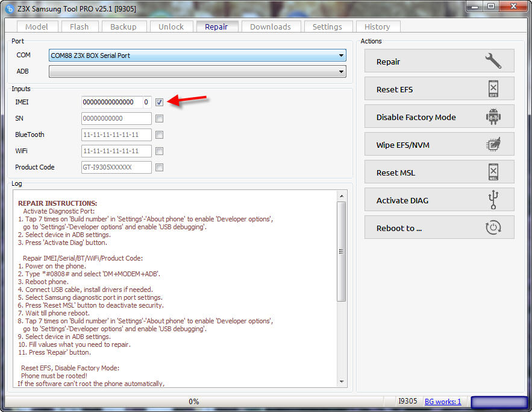This screenshot has width=532, height=412.
Task: Minimize the Z3X Samsung Tool window
Action: (x=475, y=7)
